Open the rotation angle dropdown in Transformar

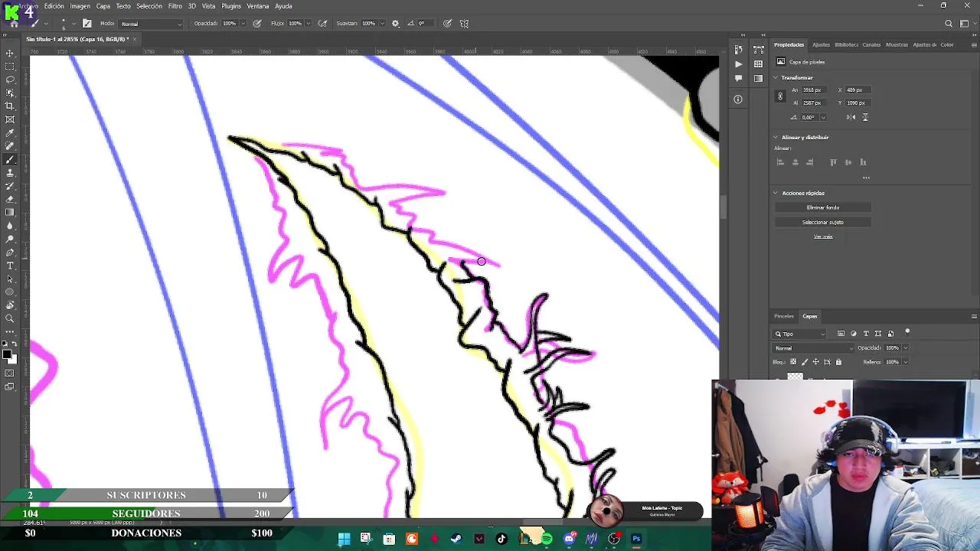pos(823,118)
